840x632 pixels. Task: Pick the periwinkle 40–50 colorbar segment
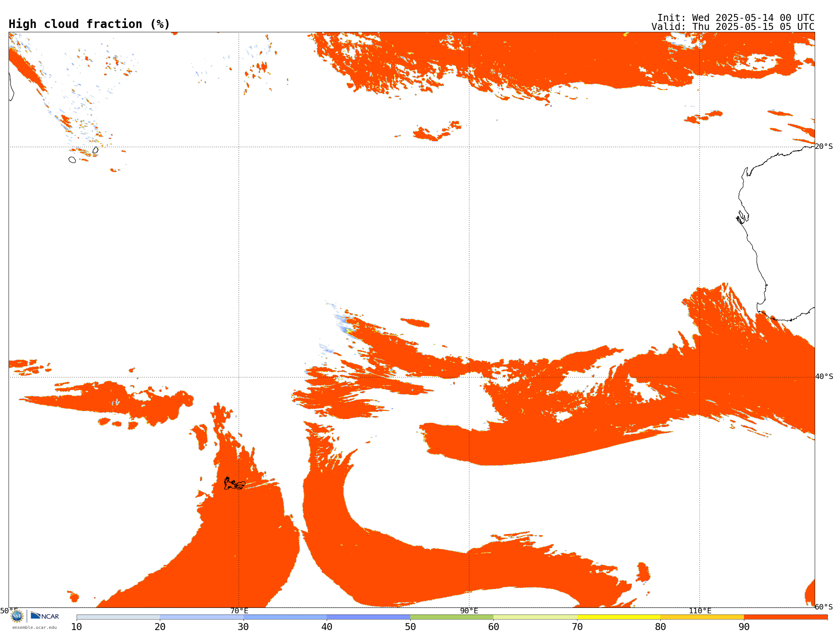[x=368, y=617]
